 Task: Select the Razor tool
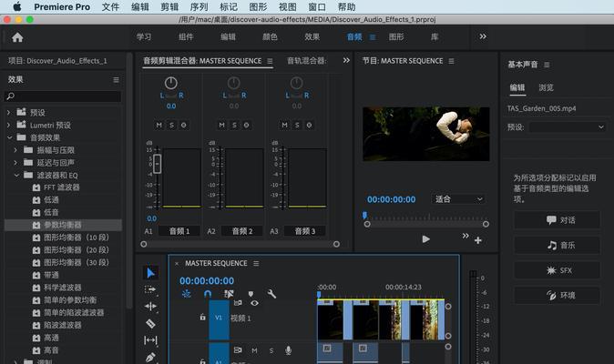point(150,323)
